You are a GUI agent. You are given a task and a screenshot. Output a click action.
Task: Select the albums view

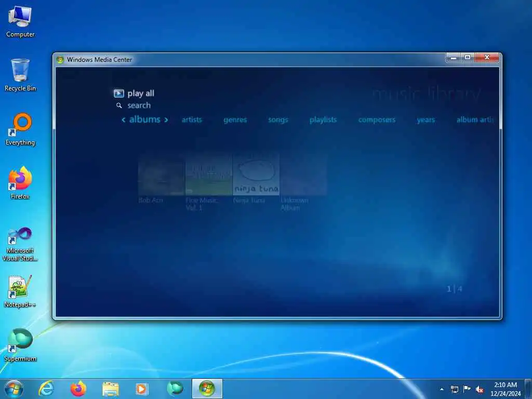click(x=145, y=119)
